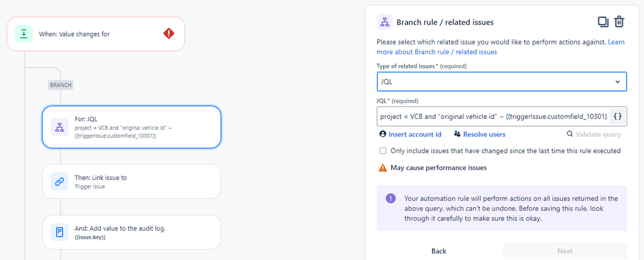Click green trigger icon in When card

[x=24, y=34]
